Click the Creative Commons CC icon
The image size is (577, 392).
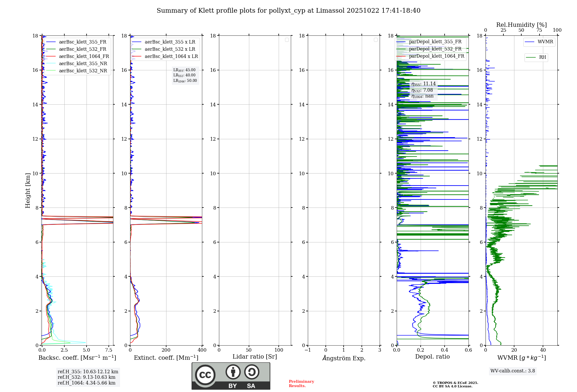[205, 375]
